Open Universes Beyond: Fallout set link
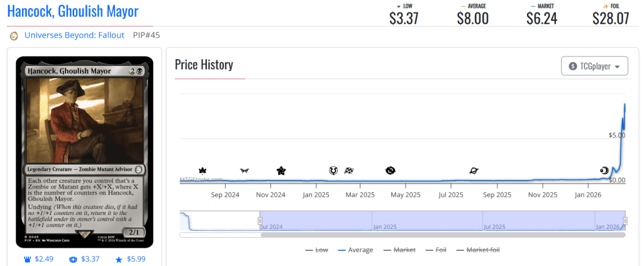 [x=74, y=35]
